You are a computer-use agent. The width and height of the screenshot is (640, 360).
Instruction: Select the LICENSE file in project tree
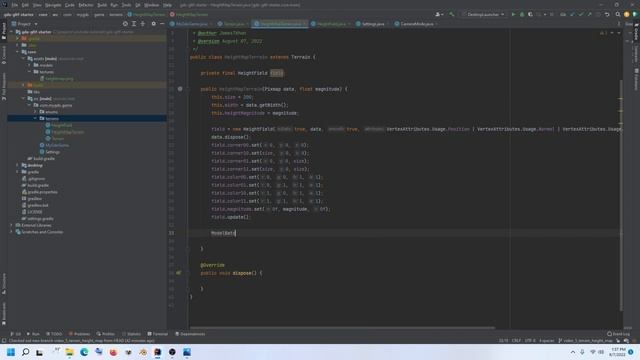click(x=32, y=212)
